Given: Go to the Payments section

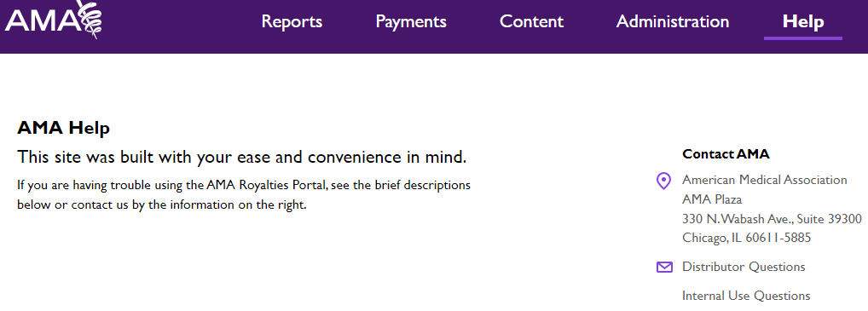Looking at the screenshot, I should [x=411, y=22].
